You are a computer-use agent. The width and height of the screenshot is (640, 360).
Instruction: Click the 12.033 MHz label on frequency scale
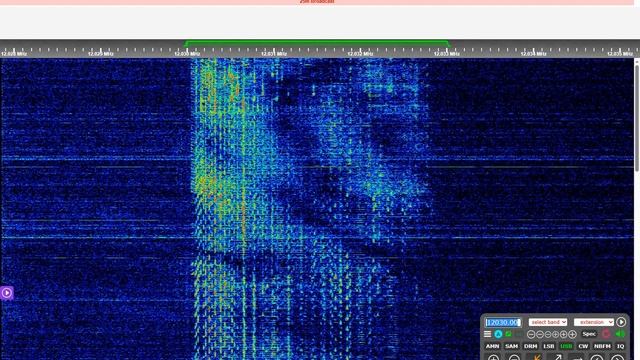coord(447,54)
